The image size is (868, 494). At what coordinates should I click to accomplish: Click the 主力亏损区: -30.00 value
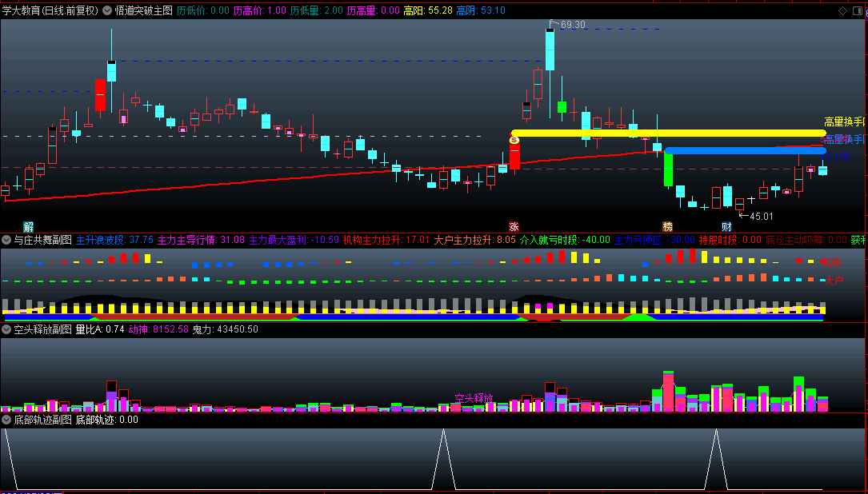click(x=654, y=240)
